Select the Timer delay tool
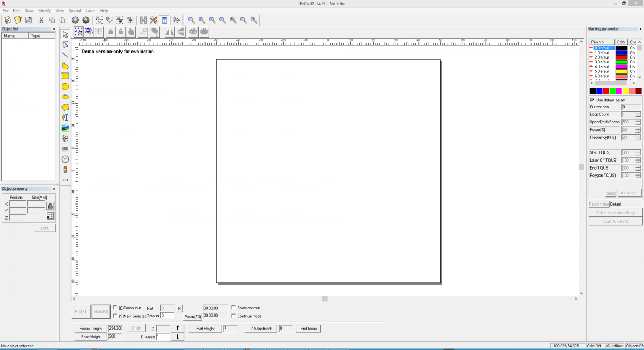Image resolution: width=644 pixels, height=350 pixels. coord(65,159)
